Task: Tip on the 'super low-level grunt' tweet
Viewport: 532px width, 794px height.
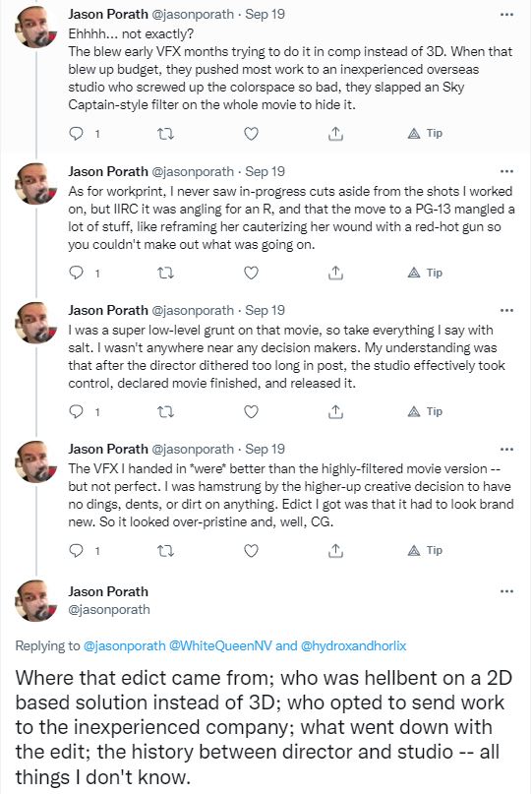Action: (425, 411)
